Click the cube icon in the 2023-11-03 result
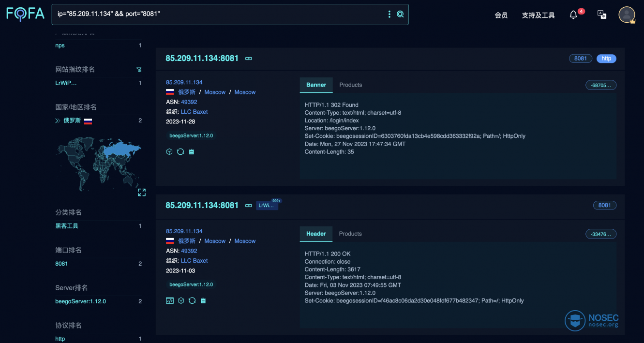The height and width of the screenshot is (343, 644). tap(181, 300)
